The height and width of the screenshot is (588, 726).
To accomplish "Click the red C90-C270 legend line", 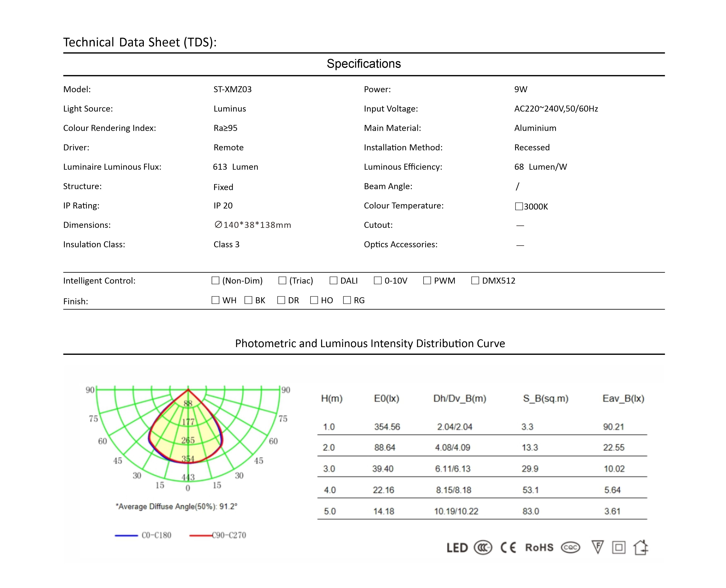I will (201, 535).
